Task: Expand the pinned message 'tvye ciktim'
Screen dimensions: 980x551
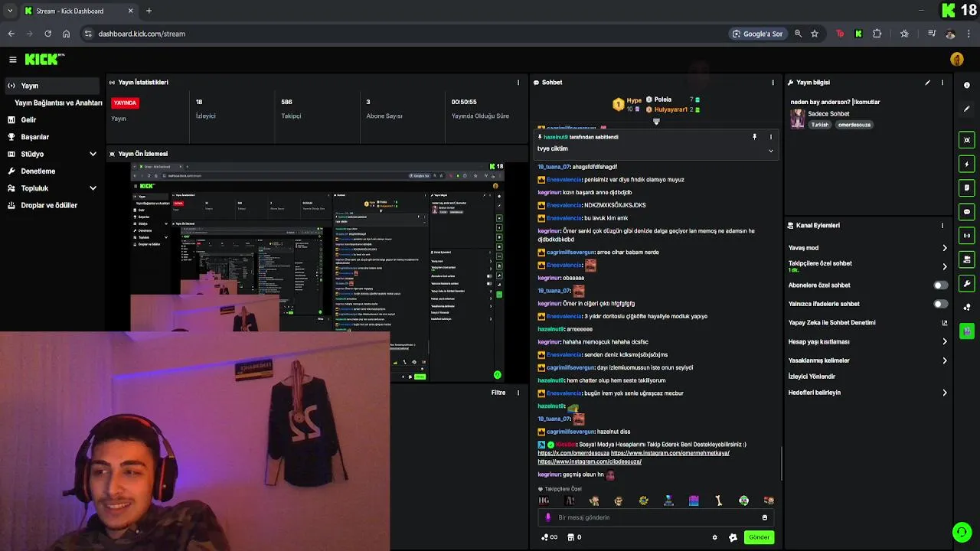Action: point(771,151)
